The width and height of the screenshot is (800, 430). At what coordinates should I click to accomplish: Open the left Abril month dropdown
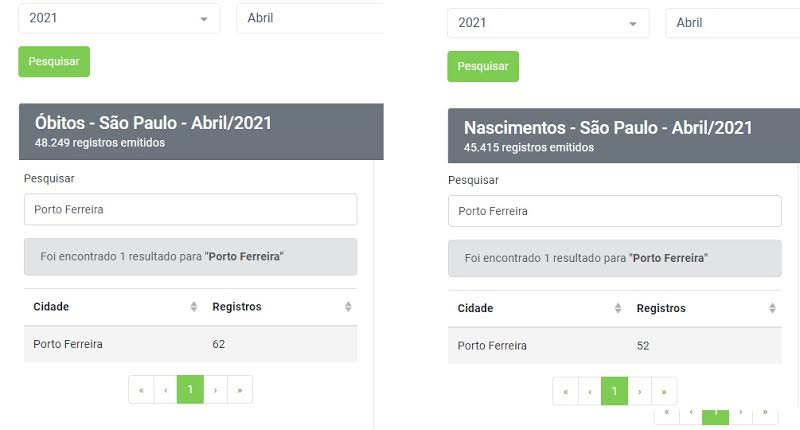click(310, 18)
